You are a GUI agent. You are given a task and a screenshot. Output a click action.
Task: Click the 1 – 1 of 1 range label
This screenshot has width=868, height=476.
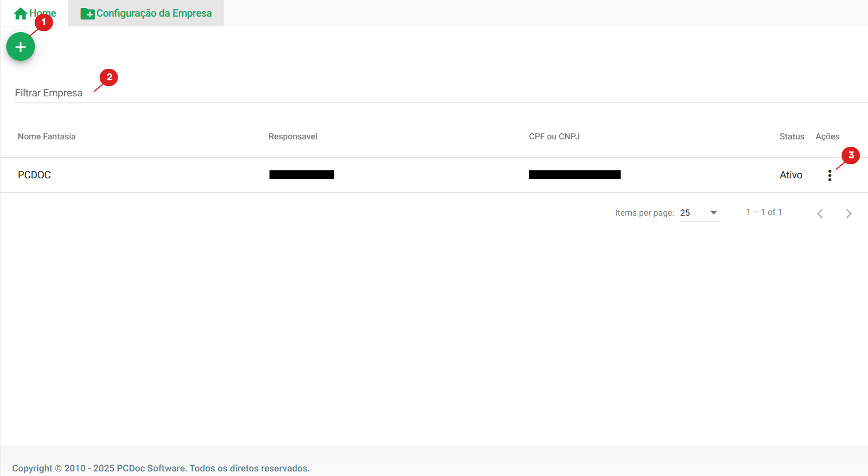pyautogui.click(x=764, y=212)
